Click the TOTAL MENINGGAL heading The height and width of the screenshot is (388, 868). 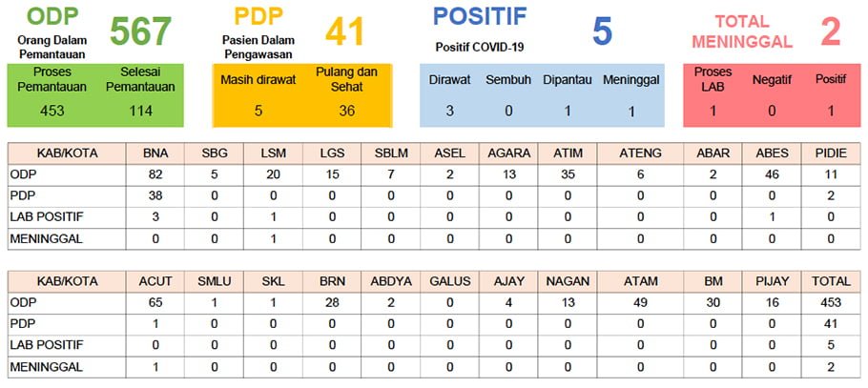click(x=743, y=31)
